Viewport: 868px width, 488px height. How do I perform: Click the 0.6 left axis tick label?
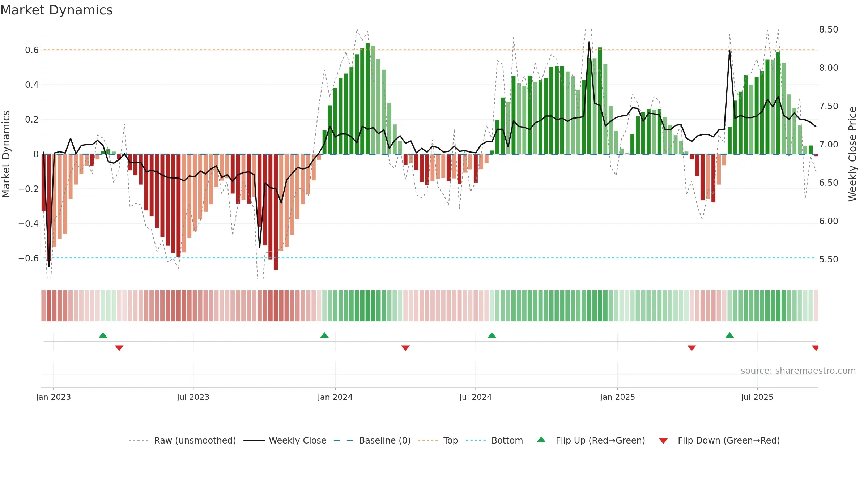coord(32,50)
